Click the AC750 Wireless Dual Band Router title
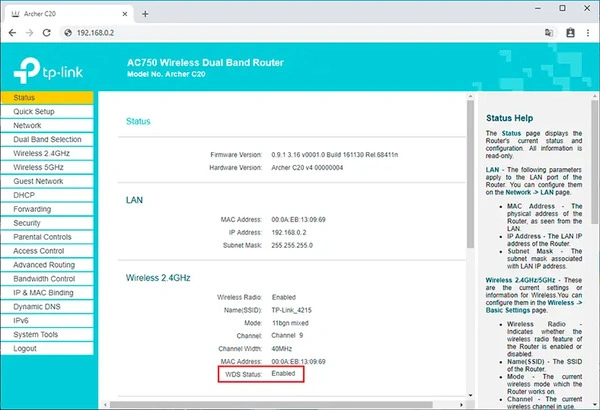The width and height of the screenshot is (600, 410). [x=205, y=63]
